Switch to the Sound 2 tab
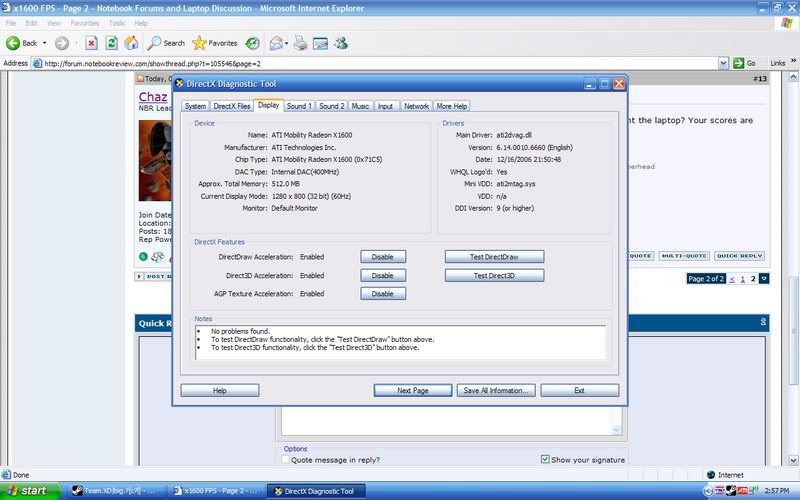This screenshot has height=500, width=800. [332, 106]
